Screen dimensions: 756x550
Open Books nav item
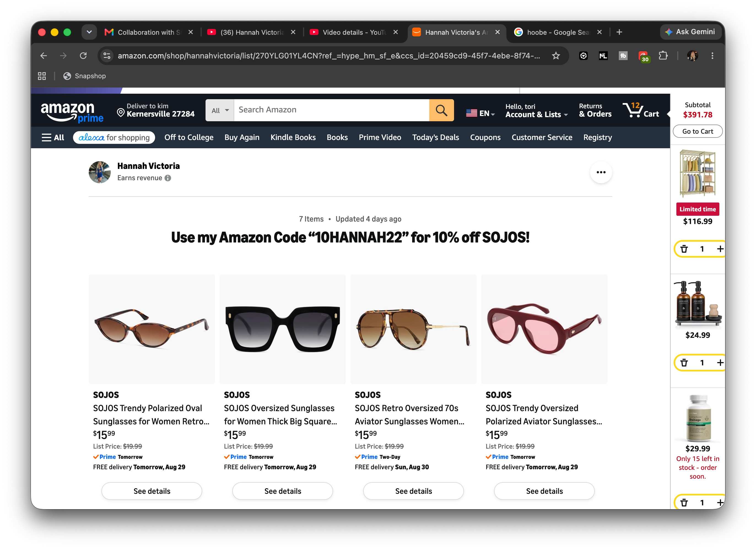coord(337,137)
